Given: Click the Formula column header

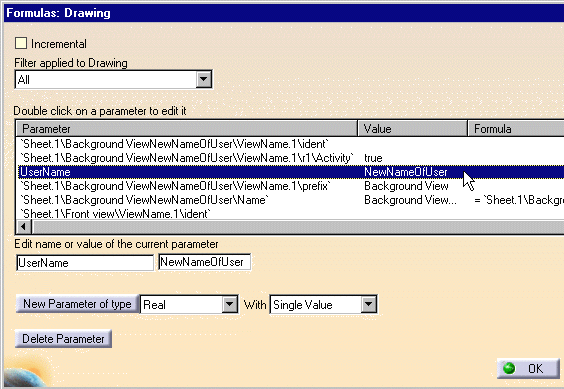Looking at the screenshot, I should (516, 128).
